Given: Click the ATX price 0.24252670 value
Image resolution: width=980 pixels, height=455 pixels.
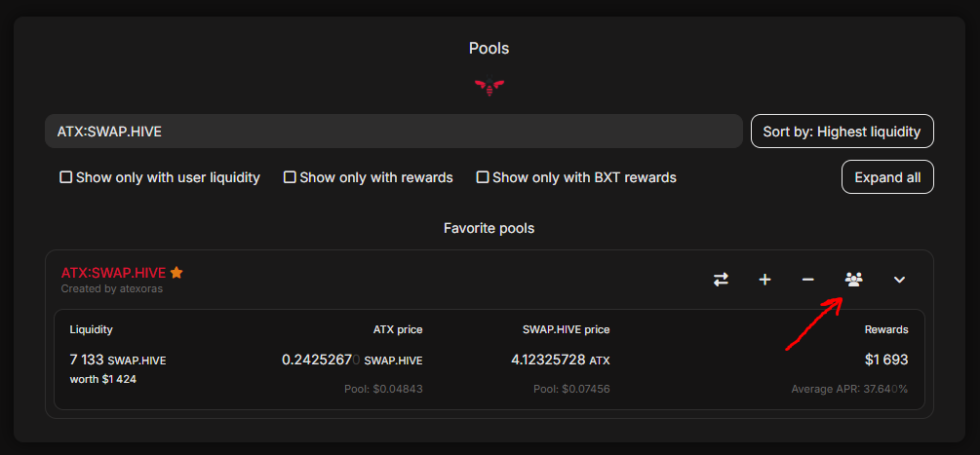Looking at the screenshot, I should tap(321, 360).
